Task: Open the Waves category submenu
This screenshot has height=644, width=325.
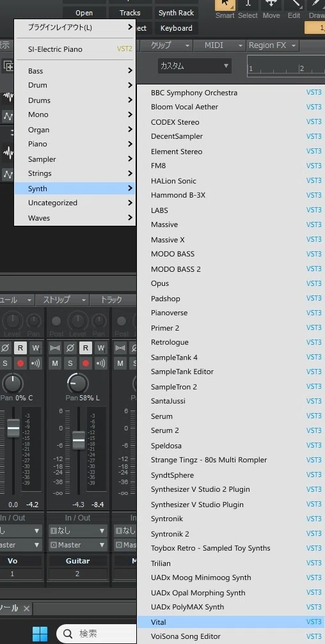Action: [x=75, y=217]
